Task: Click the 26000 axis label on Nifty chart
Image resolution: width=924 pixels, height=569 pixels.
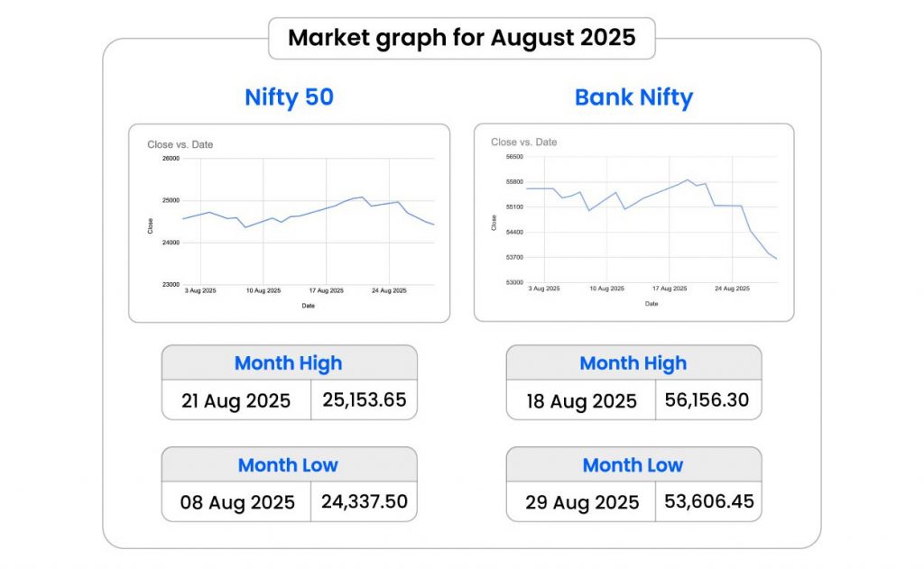Action: (x=171, y=159)
